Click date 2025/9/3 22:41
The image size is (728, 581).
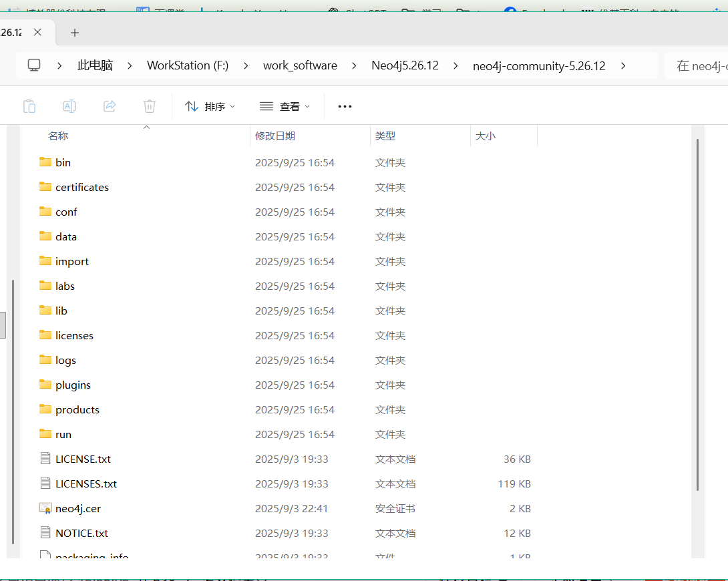pos(292,509)
